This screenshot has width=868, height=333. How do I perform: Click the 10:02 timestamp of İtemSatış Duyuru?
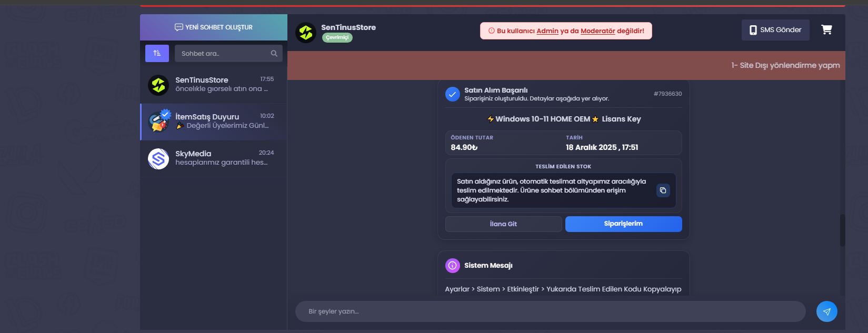tap(267, 116)
